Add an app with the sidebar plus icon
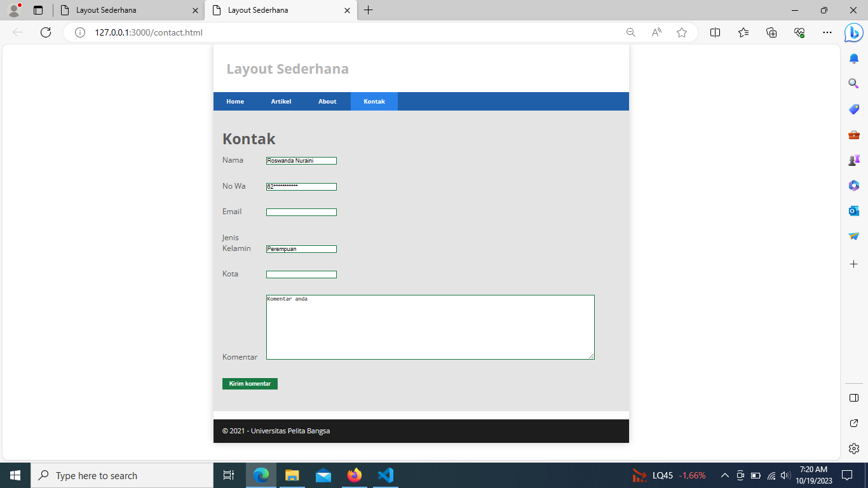The image size is (868, 488). [x=853, y=264]
